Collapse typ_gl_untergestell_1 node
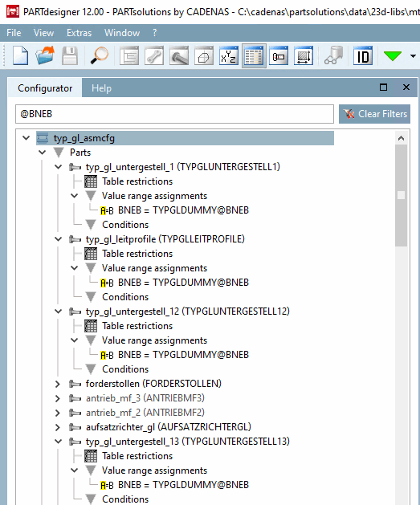 click(x=59, y=167)
